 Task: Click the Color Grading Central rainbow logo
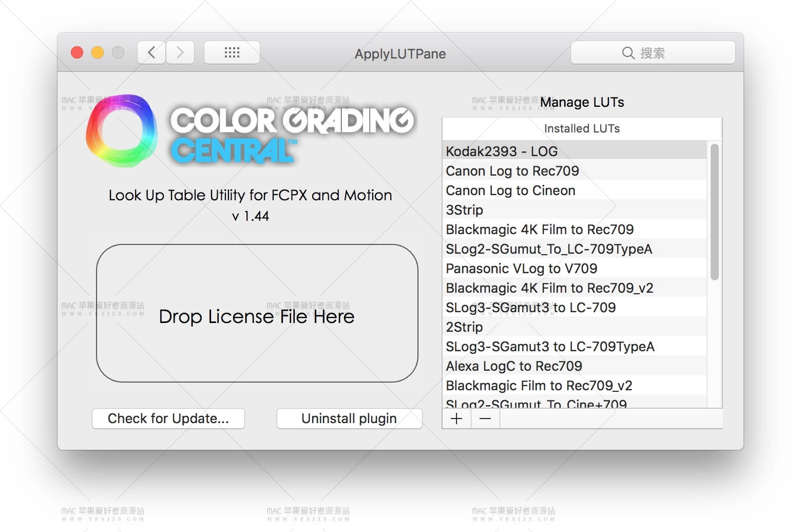[121, 130]
